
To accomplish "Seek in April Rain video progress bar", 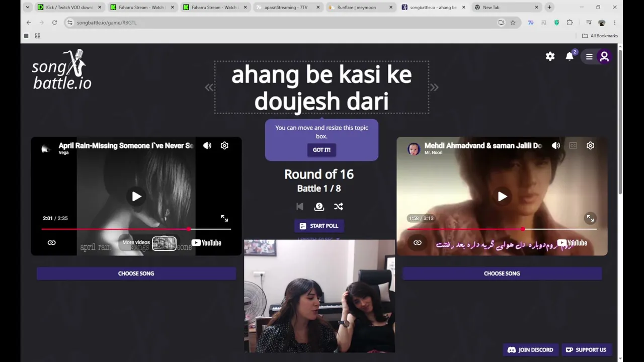I will 136,229.
